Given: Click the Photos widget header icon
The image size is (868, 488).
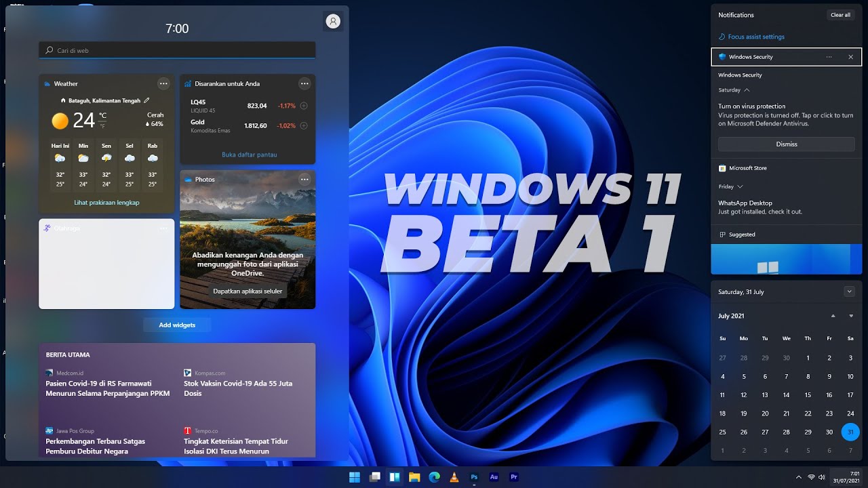Looking at the screenshot, I should tap(188, 180).
